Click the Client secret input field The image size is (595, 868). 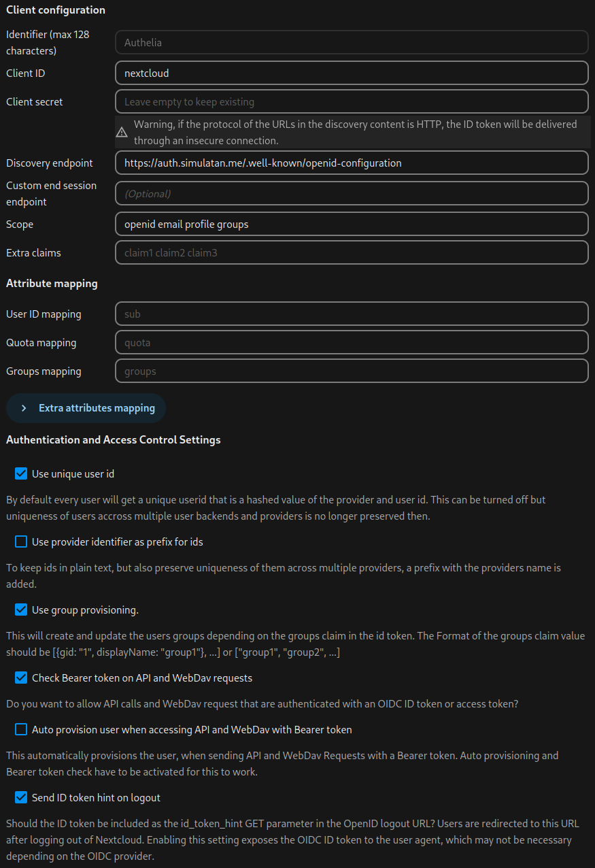[352, 101]
